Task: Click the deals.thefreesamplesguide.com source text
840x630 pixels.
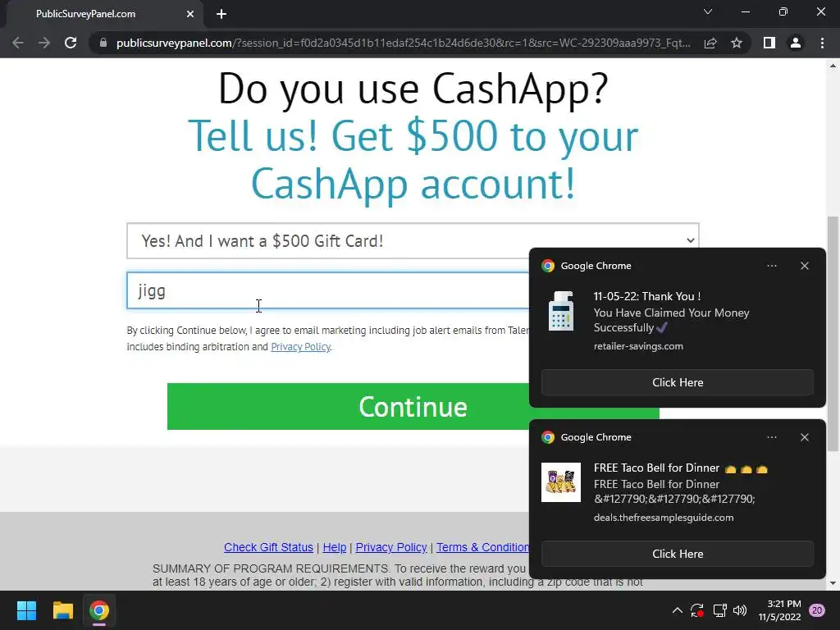Action: tap(663, 518)
